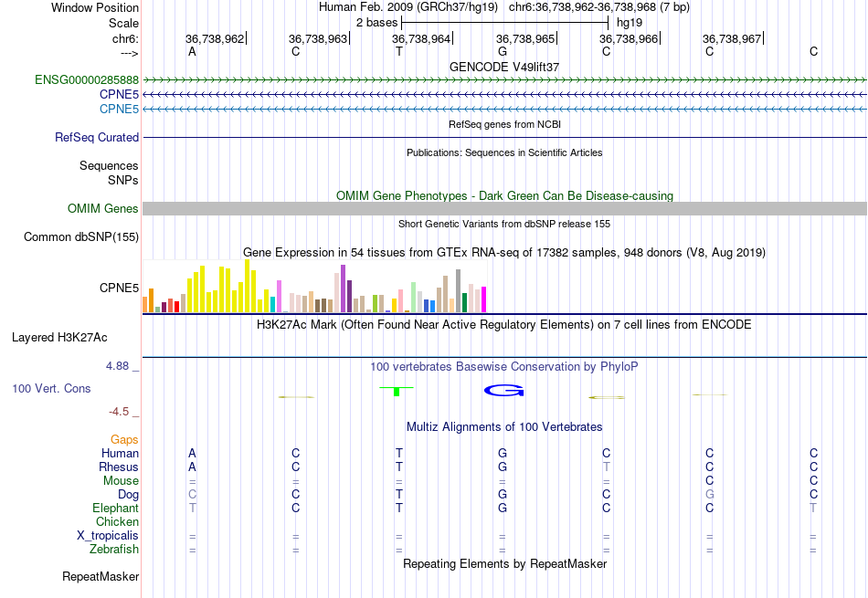Open the light blue CPNE5 gene label
Screen dimensions: 868x598
point(119,109)
